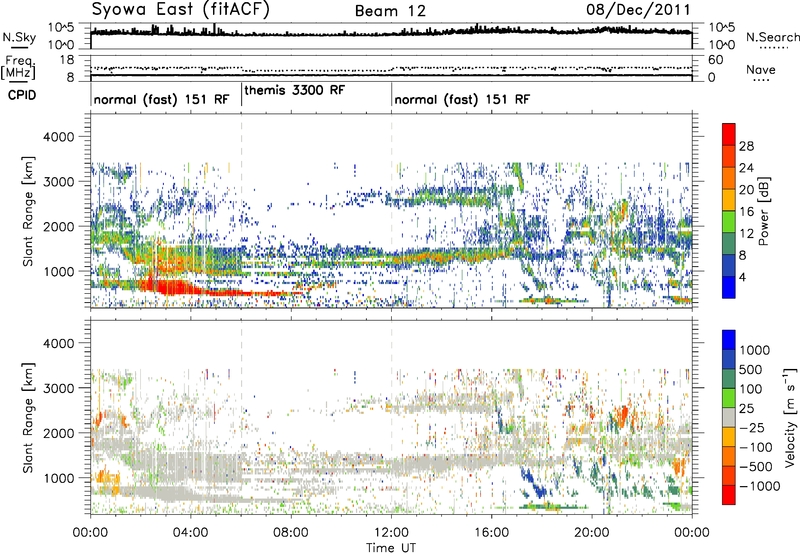Select the 'Time UT' axis title

(x=391, y=548)
